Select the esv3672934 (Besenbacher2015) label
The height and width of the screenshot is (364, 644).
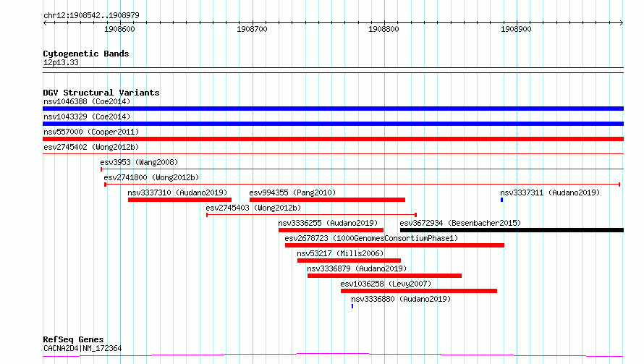pyautogui.click(x=460, y=223)
